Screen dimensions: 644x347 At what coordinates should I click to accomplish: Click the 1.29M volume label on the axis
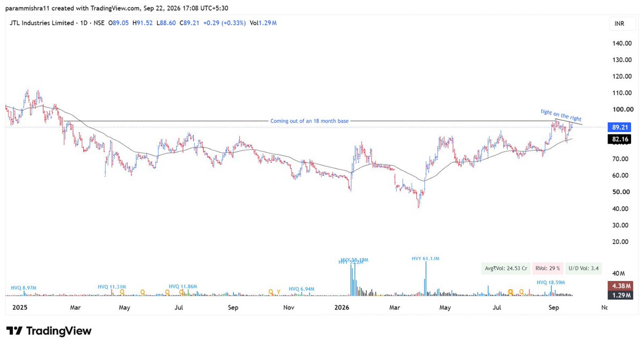[x=619, y=295]
